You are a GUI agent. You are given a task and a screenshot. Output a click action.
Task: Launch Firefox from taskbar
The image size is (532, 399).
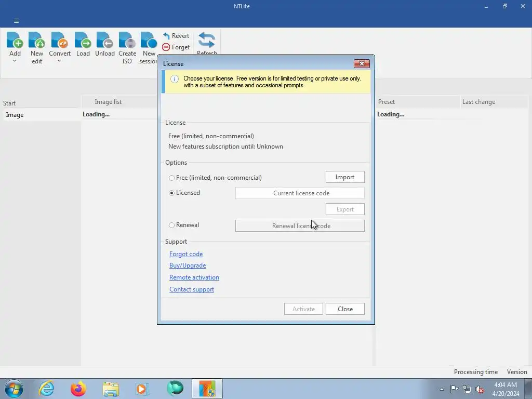pyautogui.click(x=78, y=389)
